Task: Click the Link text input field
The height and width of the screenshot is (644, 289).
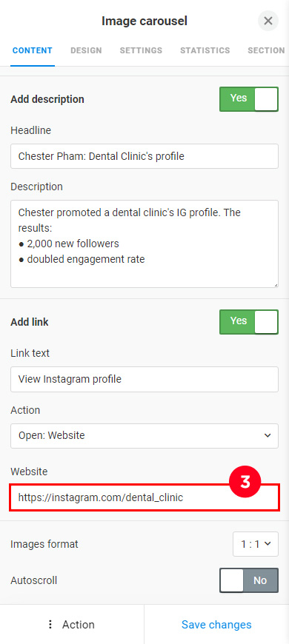Action: coord(144,379)
